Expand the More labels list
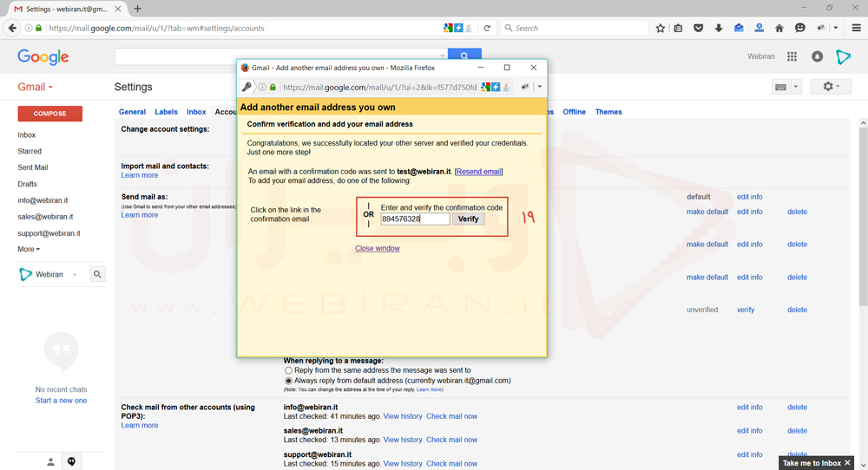The width and height of the screenshot is (868, 470). 29,250
